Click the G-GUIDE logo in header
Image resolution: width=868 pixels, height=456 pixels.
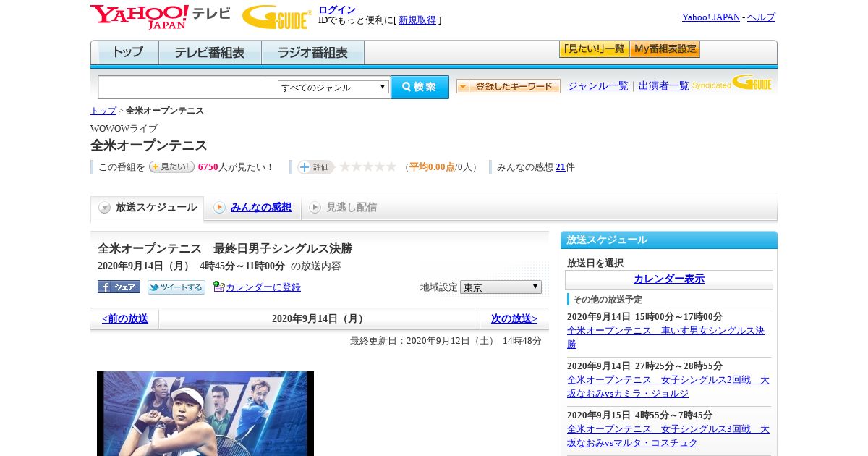coord(277,17)
